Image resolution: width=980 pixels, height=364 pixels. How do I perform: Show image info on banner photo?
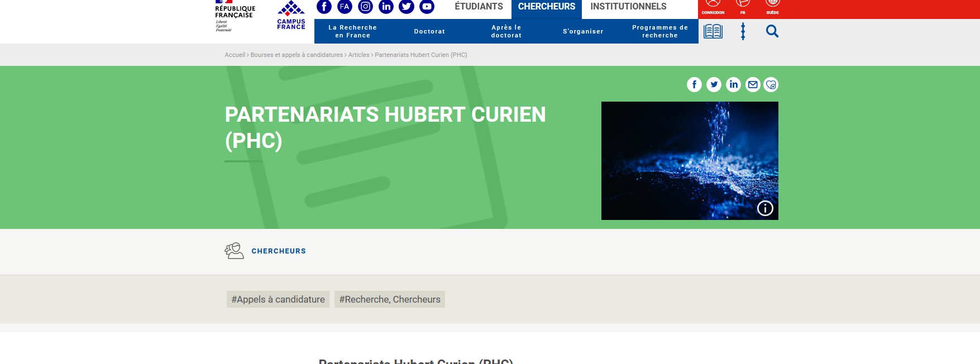[x=764, y=208]
